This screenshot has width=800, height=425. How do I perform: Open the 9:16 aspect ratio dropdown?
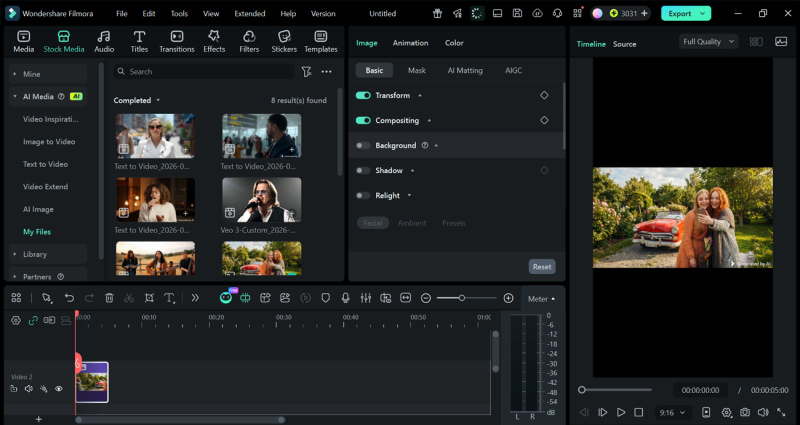coord(672,412)
